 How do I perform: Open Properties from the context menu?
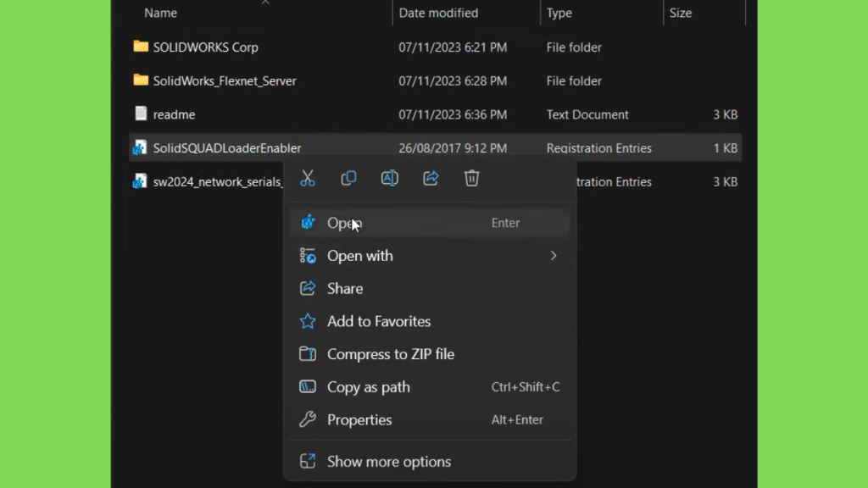coord(430,419)
